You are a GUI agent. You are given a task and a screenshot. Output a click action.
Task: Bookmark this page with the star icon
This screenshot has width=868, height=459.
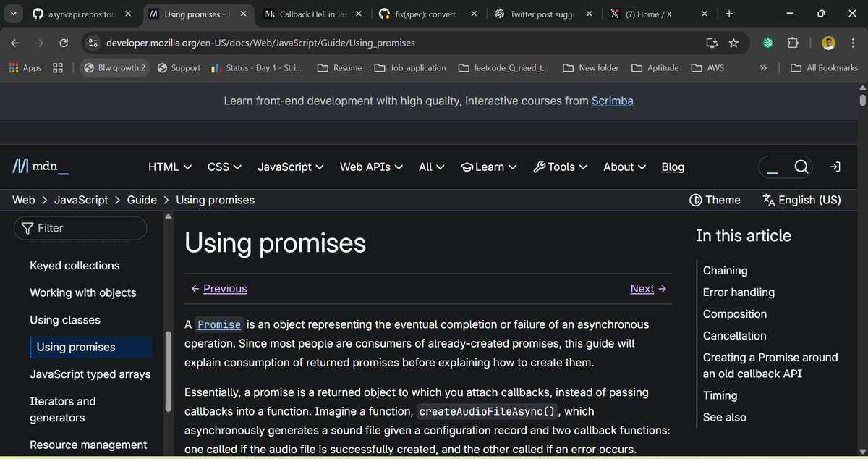point(733,43)
